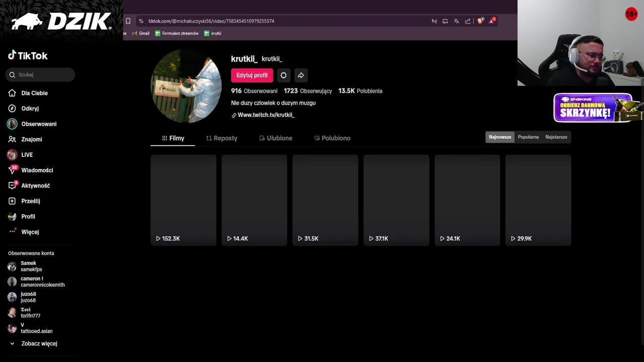
Task: Open the video with 37.1K views
Action: [396, 200]
